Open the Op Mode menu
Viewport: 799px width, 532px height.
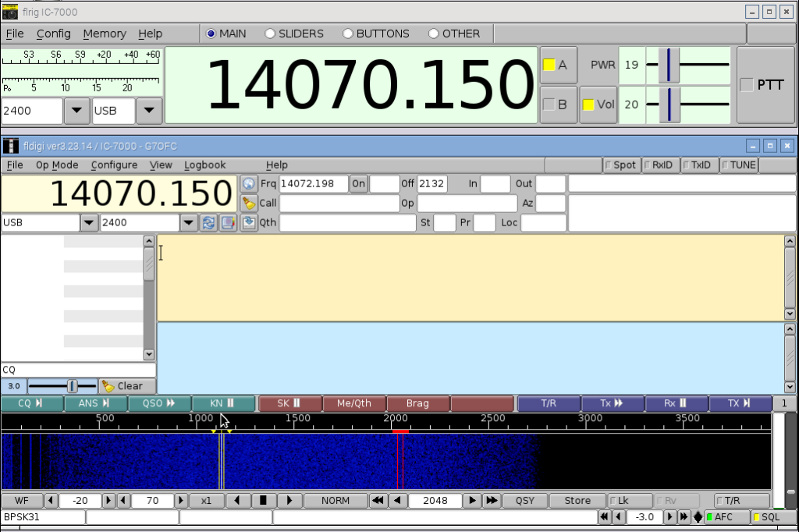(x=57, y=165)
